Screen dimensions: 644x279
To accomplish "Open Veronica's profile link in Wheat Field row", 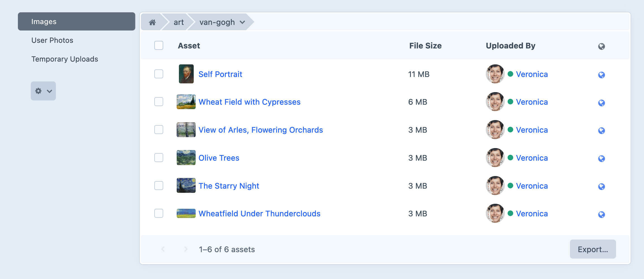I will [532, 102].
